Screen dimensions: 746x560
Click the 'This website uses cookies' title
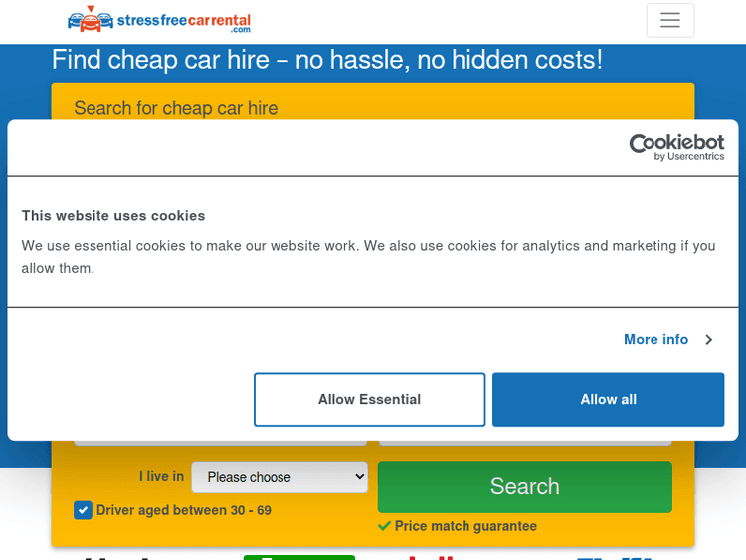113,215
